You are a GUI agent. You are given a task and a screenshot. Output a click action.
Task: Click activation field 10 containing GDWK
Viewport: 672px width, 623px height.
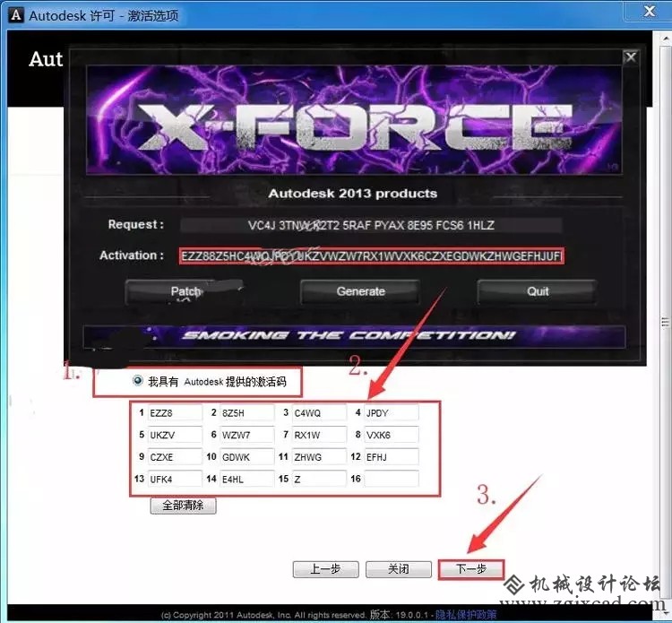[247, 456]
